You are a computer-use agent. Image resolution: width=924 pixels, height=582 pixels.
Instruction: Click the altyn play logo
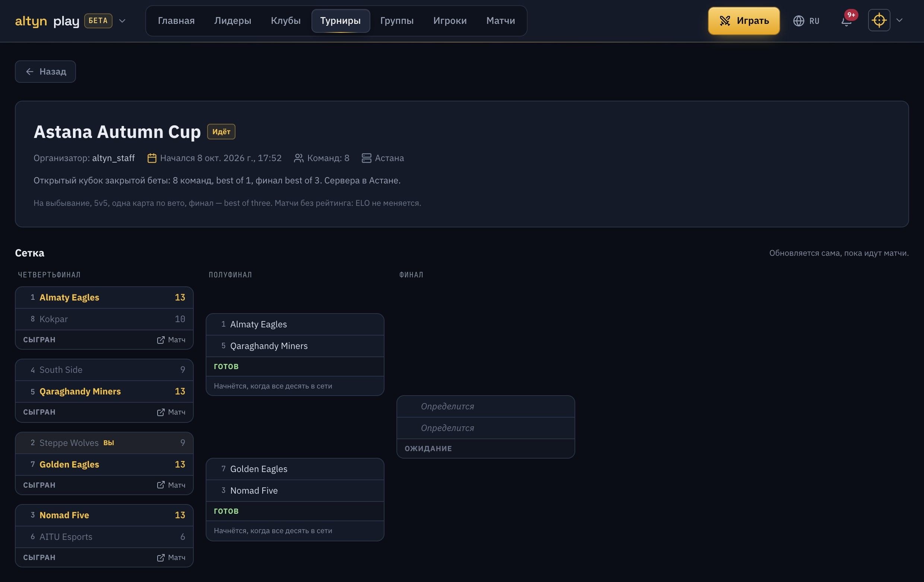coord(47,21)
